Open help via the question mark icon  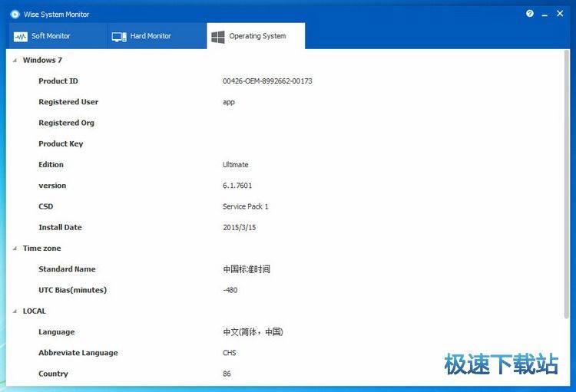tap(530, 14)
